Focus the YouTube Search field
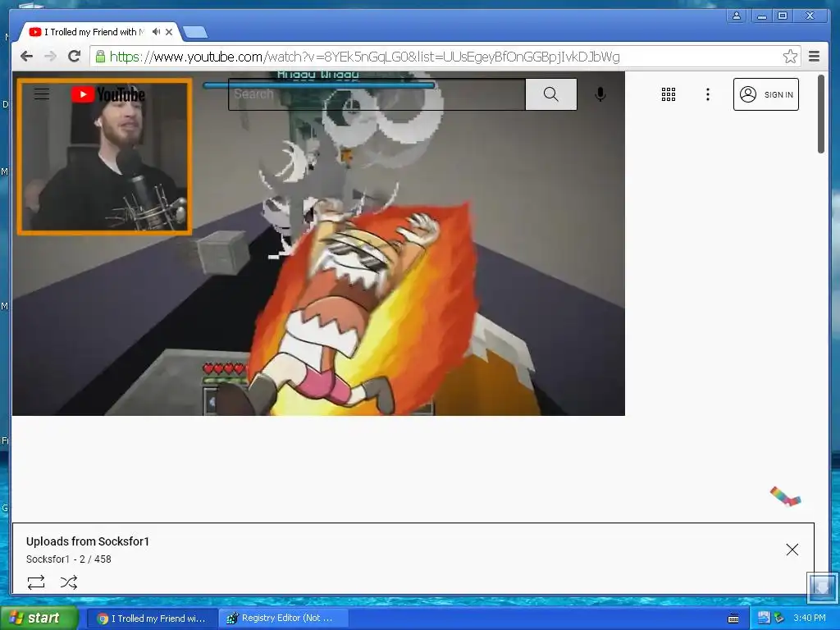Image resolution: width=840 pixels, height=630 pixels. [x=377, y=94]
